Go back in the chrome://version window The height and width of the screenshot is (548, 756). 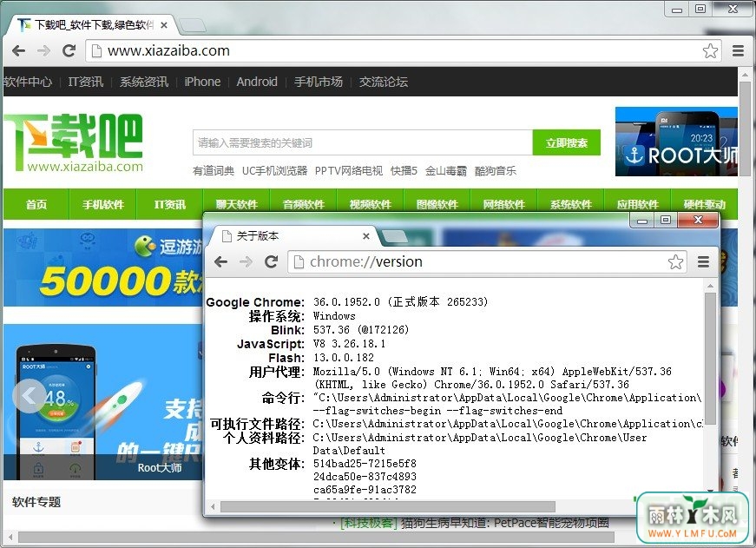(220, 262)
